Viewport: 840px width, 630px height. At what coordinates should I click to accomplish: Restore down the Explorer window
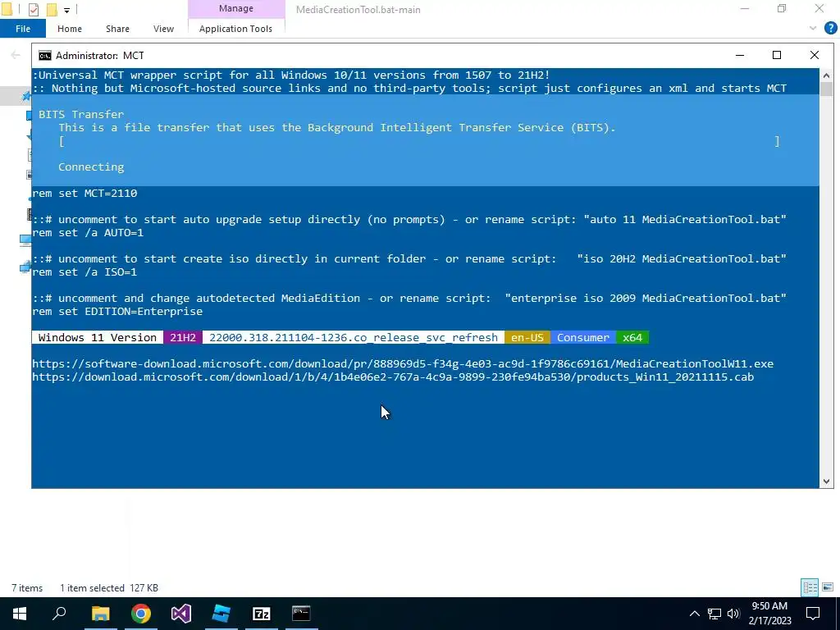click(x=782, y=9)
